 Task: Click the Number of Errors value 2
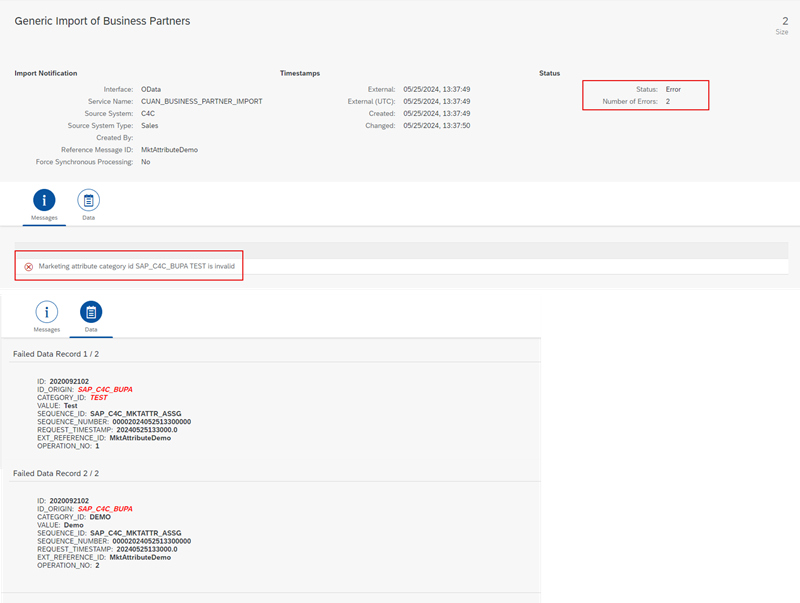pos(667,102)
